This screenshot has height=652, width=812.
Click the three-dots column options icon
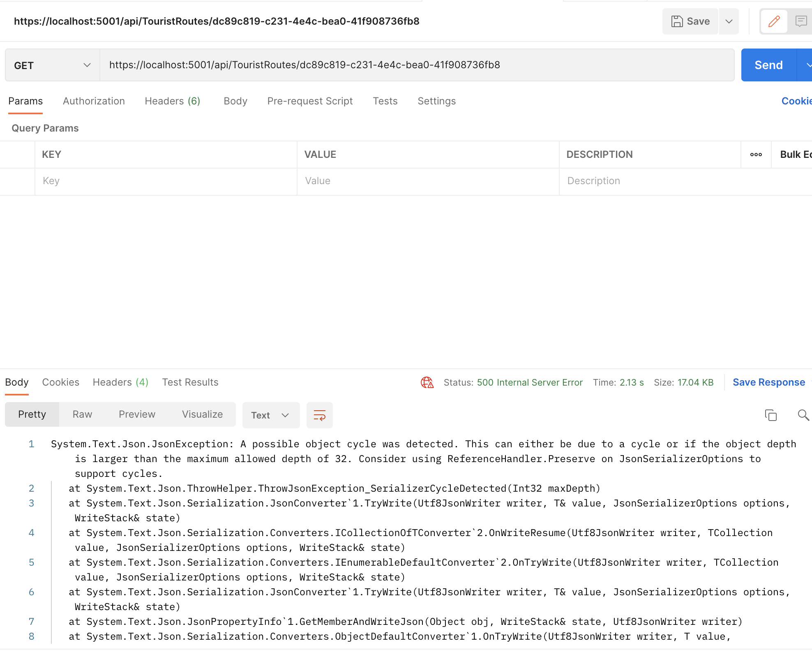tap(756, 155)
